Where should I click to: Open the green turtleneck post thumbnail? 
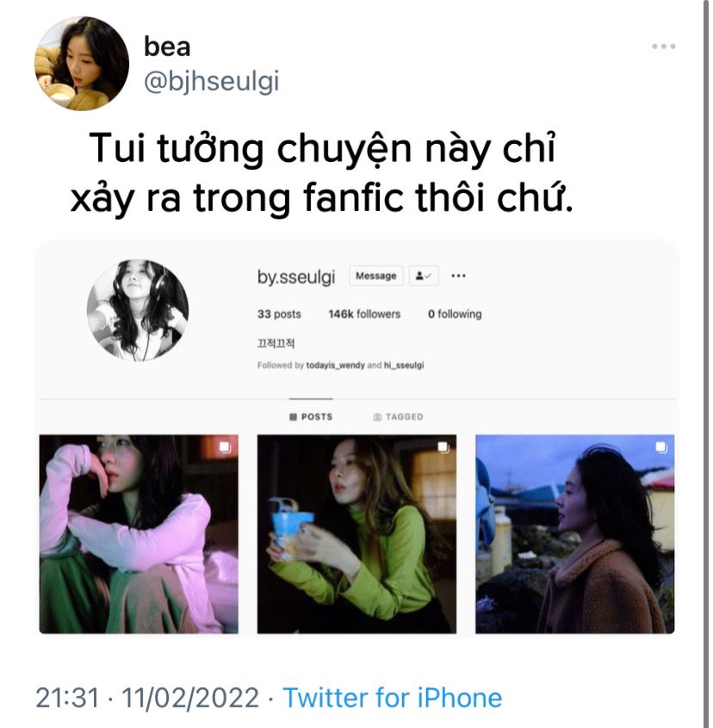pyautogui.click(x=356, y=534)
